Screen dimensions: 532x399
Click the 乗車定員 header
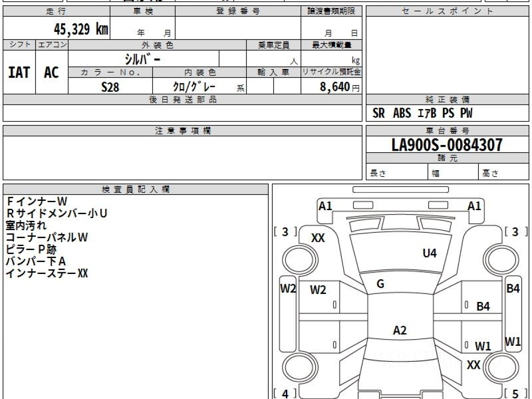(x=274, y=45)
